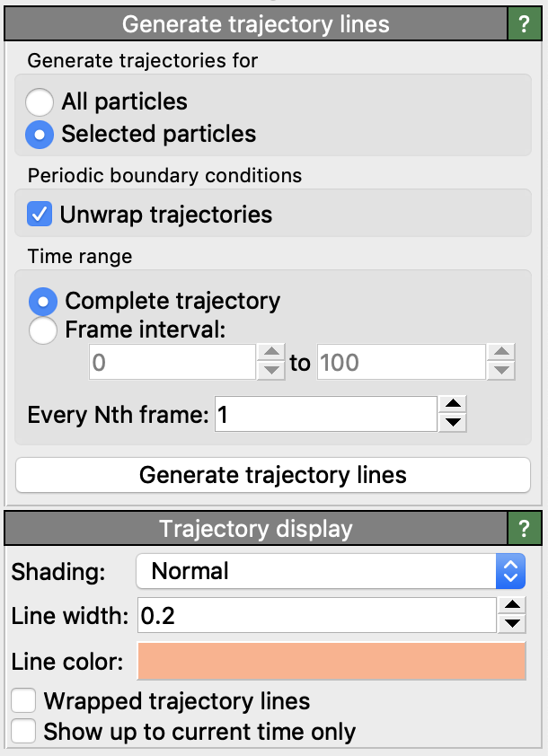Select the All particles option

40,101
